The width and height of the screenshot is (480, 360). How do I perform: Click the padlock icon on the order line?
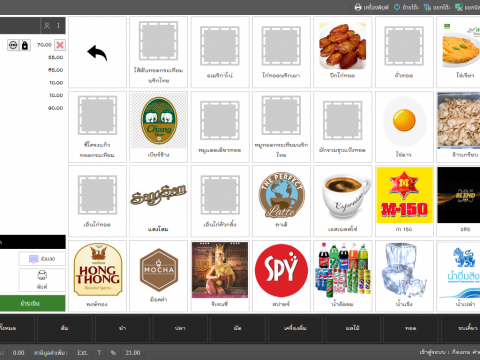[25, 45]
